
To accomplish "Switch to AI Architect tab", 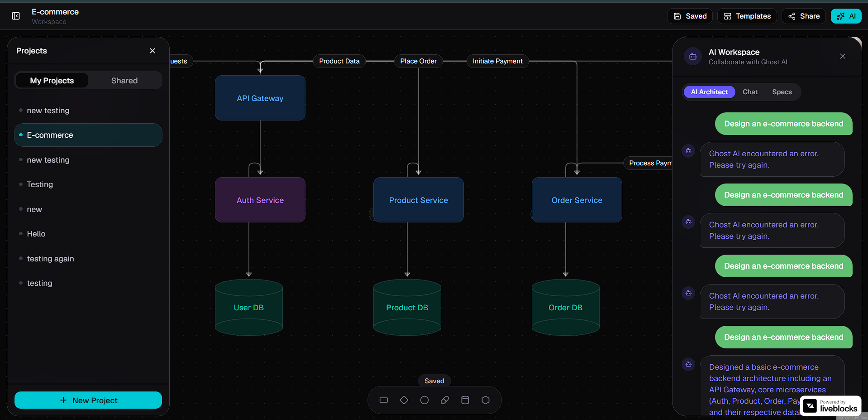I will 710,92.
